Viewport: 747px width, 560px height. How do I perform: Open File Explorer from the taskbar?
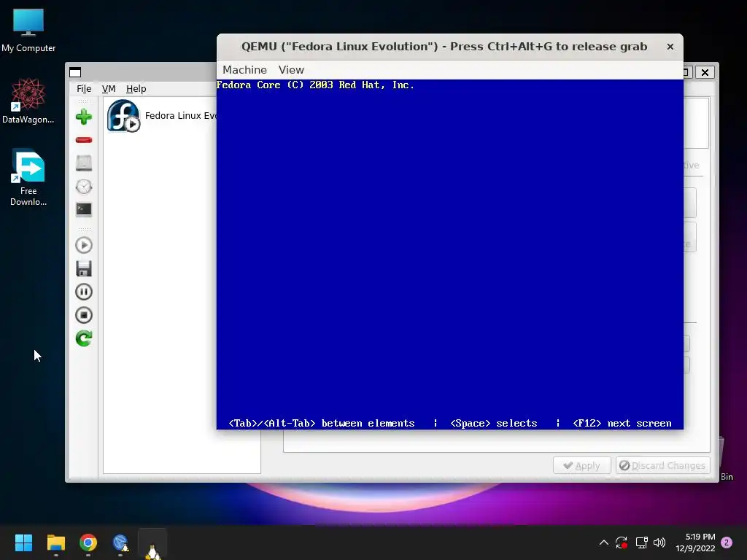(55, 542)
